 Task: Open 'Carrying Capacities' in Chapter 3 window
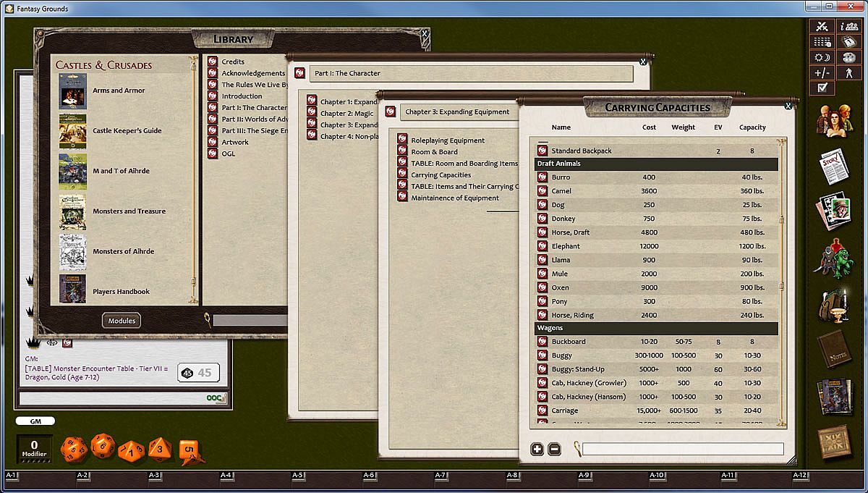pyautogui.click(x=441, y=175)
